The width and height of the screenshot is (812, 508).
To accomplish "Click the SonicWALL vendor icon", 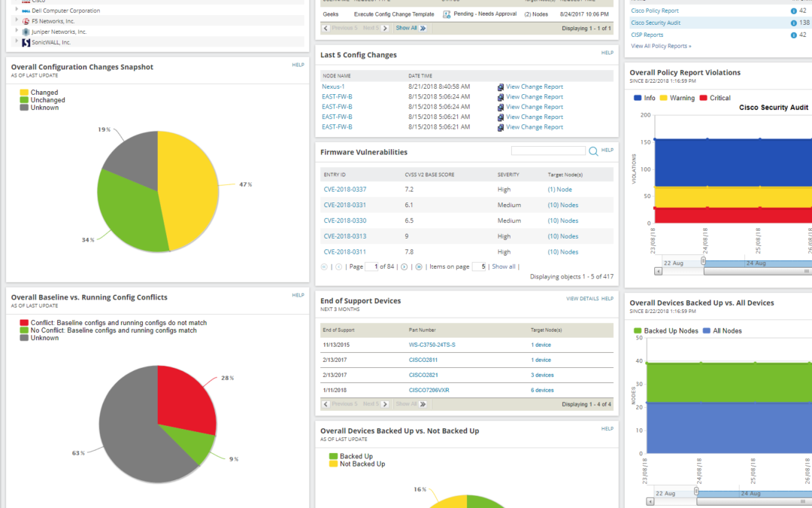I will pos(26,42).
